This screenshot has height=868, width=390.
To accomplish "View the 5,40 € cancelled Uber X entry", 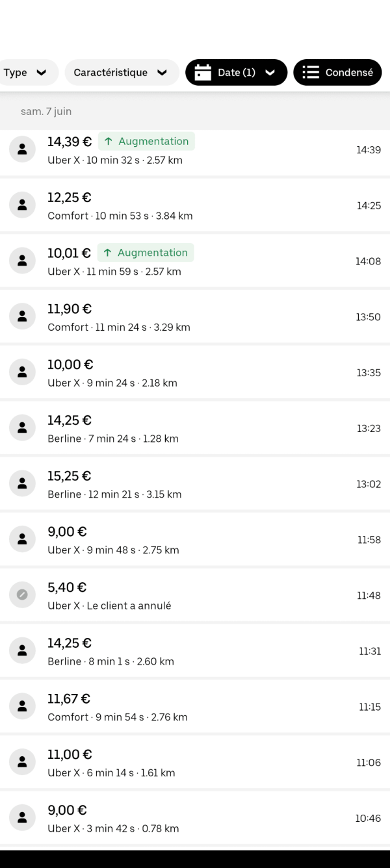I will [195, 595].
